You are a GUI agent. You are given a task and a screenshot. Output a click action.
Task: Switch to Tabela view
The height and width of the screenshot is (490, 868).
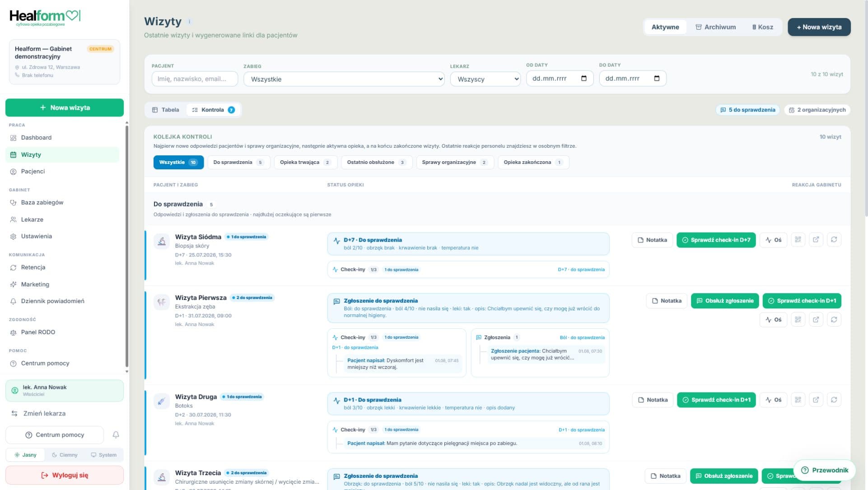click(x=166, y=110)
